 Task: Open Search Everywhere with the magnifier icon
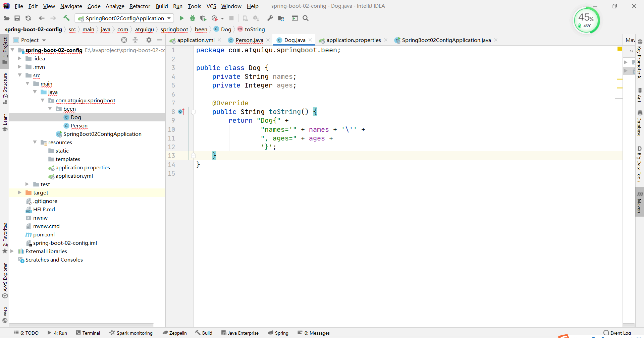point(305,18)
